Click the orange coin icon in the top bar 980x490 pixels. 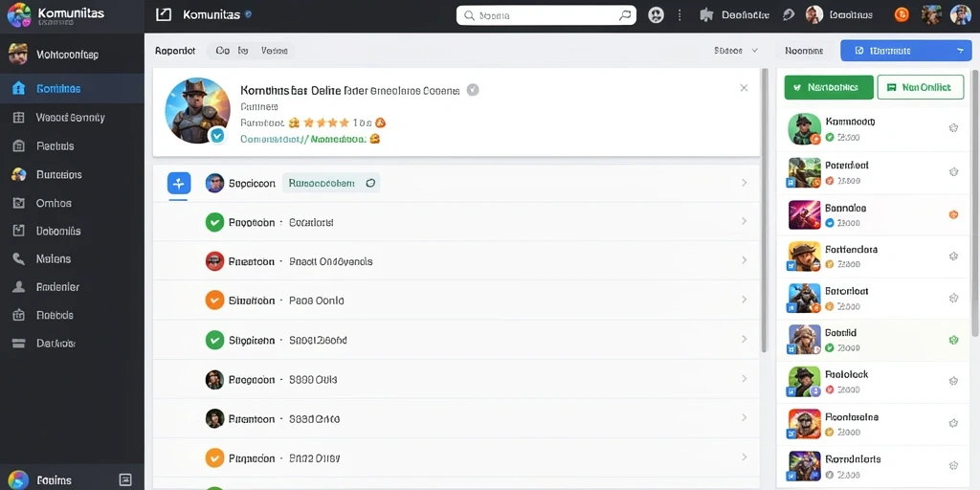click(x=902, y=15)
